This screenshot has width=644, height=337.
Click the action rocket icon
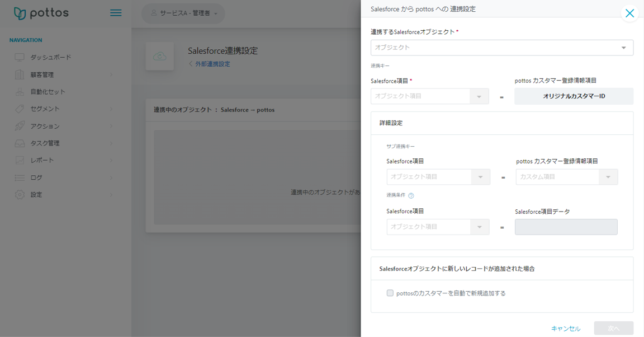(x=20, y=126)
